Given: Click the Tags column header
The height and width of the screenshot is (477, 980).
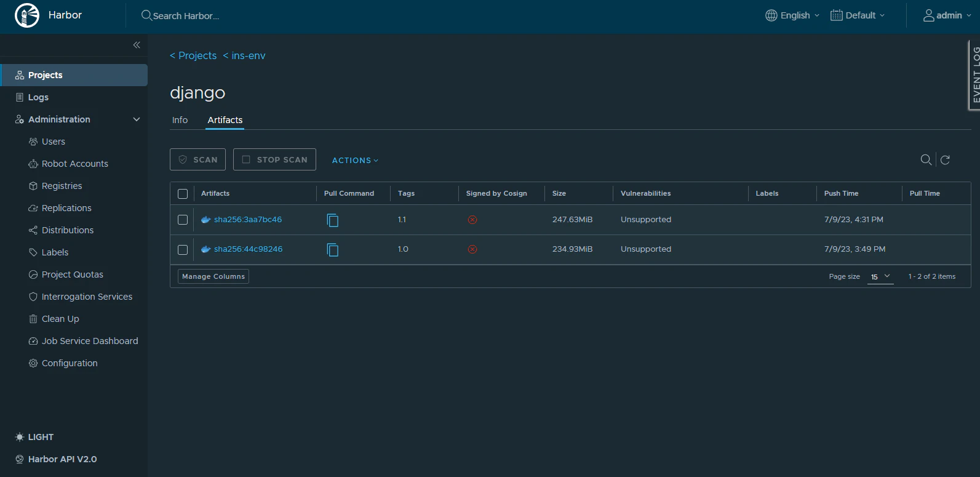Looking at the screenshot, I should pyautogui.click(x=406, y=193).
